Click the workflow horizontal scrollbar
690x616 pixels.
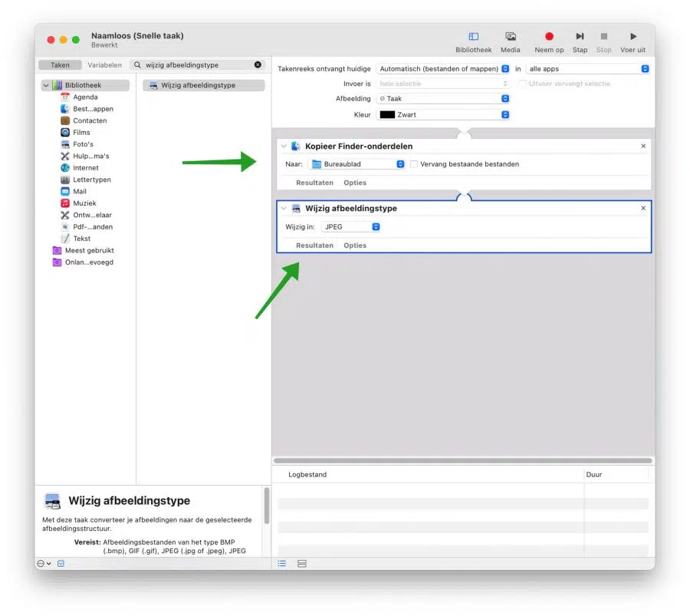pos(463,460)
